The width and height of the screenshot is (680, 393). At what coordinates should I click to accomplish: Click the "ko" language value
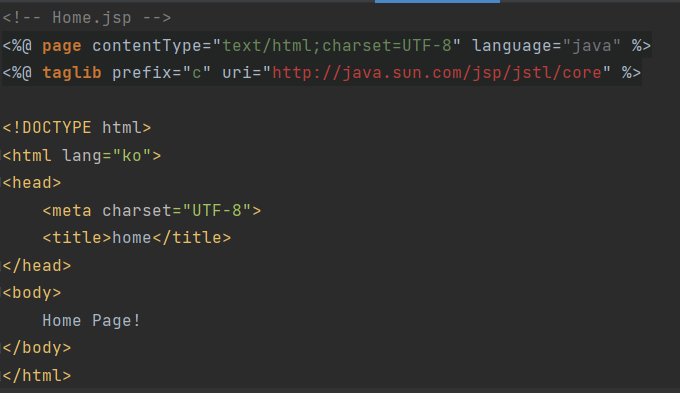click(132, 155)
